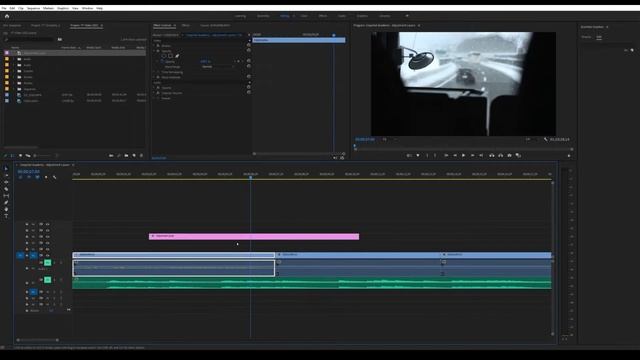The height and width of the screenshot is (360, 640).
Task: Click Automate to Sequence icon
Action: click(x=111, y=156)
